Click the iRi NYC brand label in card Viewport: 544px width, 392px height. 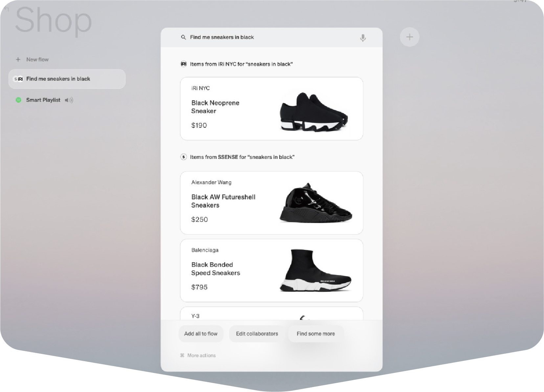click(x=200, y=88)
